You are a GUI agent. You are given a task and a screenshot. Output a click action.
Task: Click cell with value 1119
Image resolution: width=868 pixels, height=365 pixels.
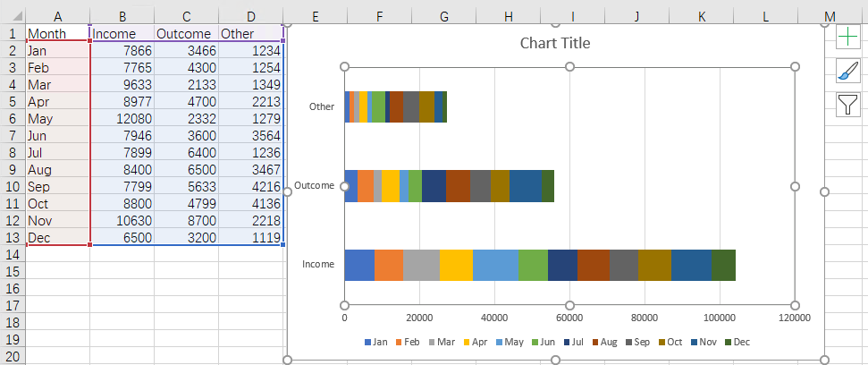click(250, 238)
